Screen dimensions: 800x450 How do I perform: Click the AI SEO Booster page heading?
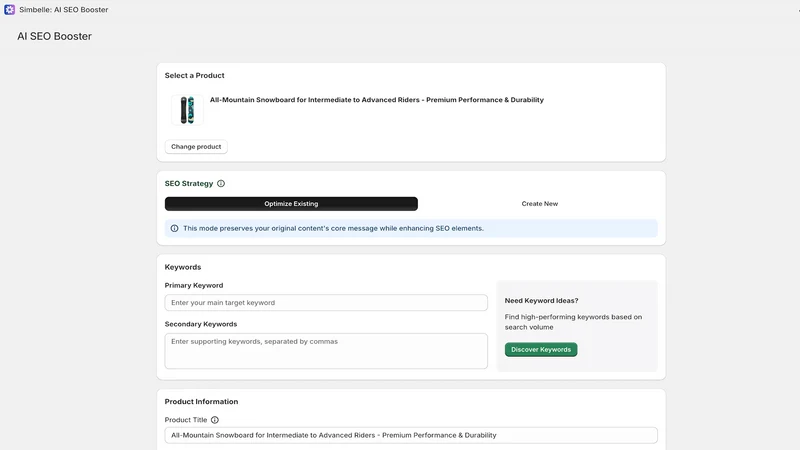[55, 36]
